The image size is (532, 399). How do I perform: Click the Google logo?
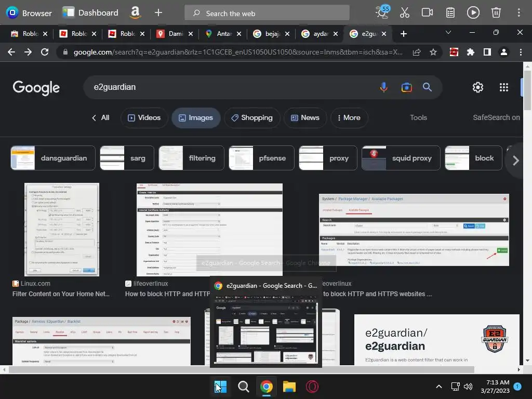click(x=36, y=88)
